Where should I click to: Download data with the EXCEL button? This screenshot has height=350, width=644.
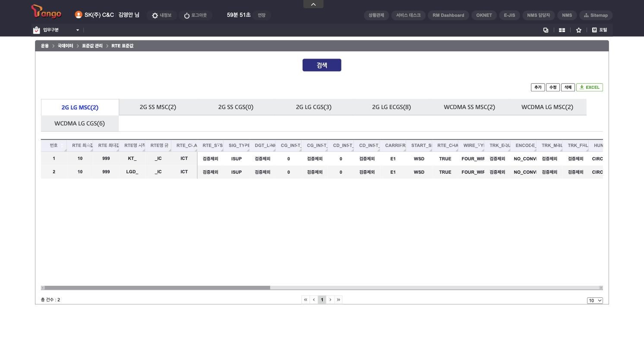(x=590, y=87)
